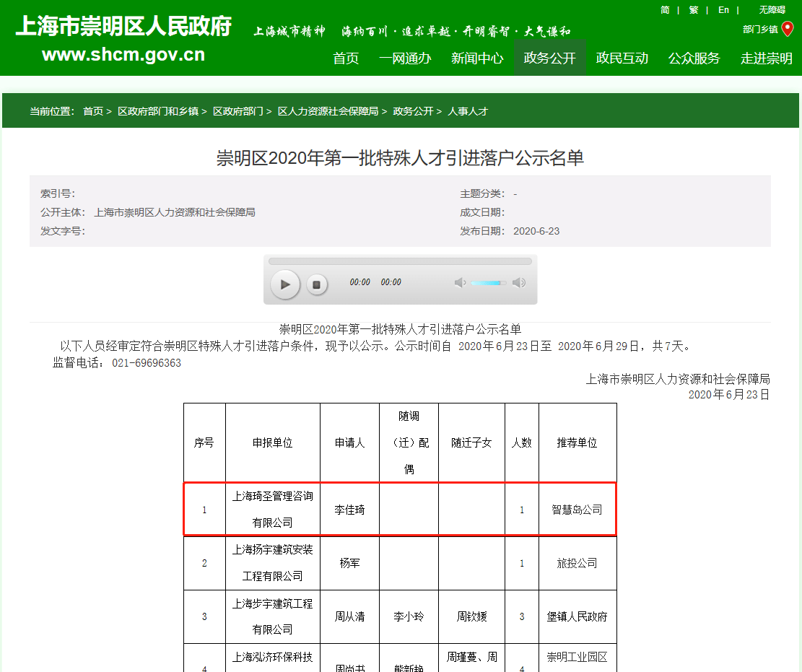This screenshot has width=802, height=672.
Task: Lower the volume with the quiet speaker icon
Action: [461, 283]
